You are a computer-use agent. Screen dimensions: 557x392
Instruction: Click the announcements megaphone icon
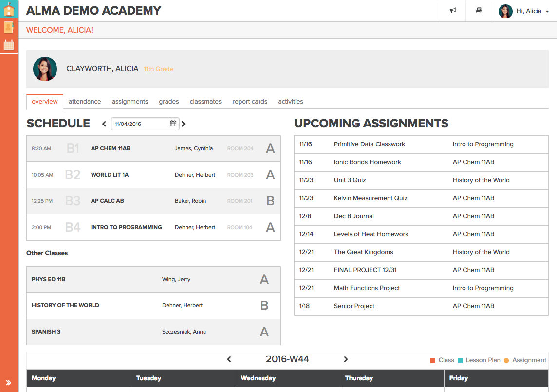pyautogui.click(x=453, y=11)
